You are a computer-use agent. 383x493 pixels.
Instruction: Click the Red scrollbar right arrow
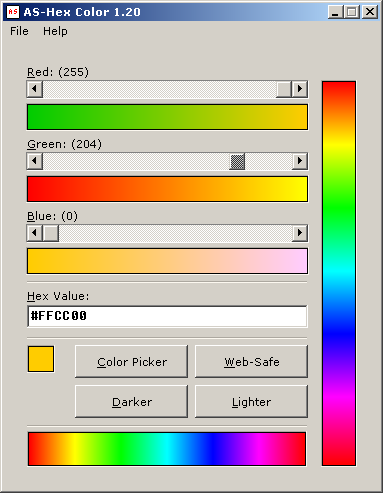300,89
